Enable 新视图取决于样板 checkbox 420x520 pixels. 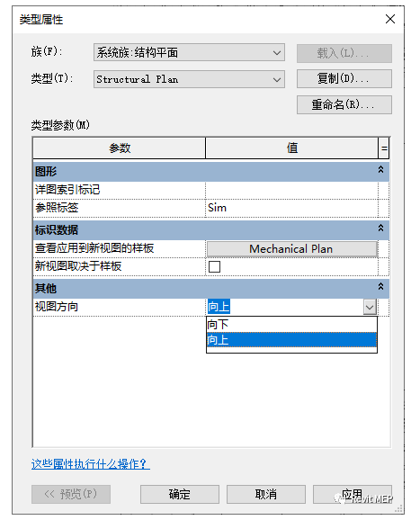point(214,266)
